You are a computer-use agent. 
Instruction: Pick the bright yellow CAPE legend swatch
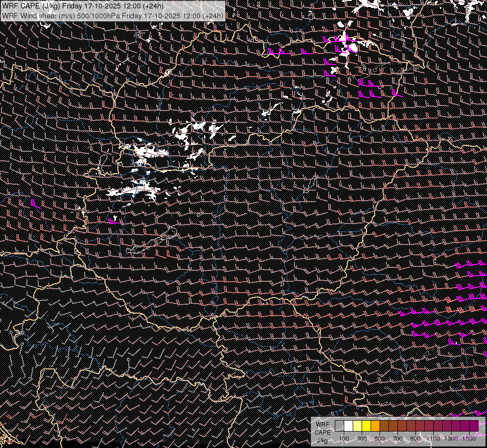(366, 426)
